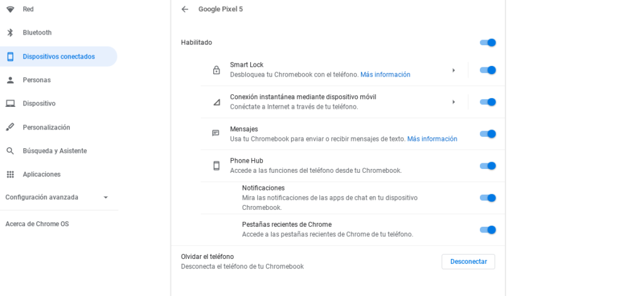
Task: Disable the Habilitado toggle
Action: [488, 43]
